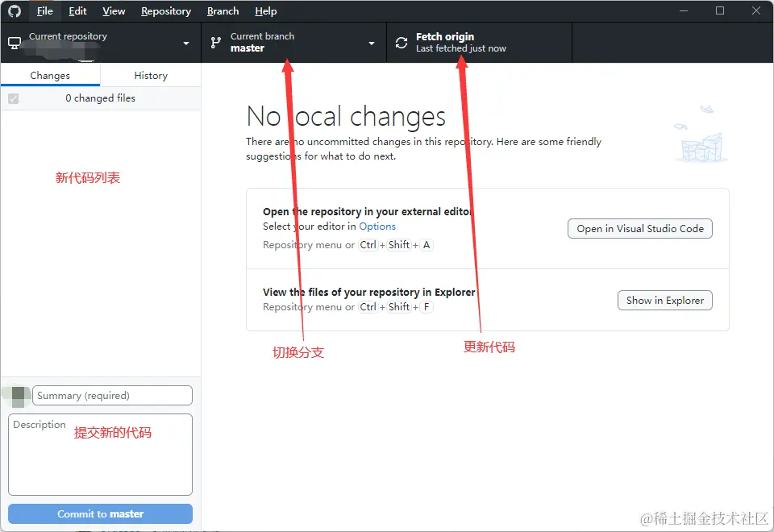Focus the Description text area
Viewport: 774px width, 532px height.
click(100, 455)
